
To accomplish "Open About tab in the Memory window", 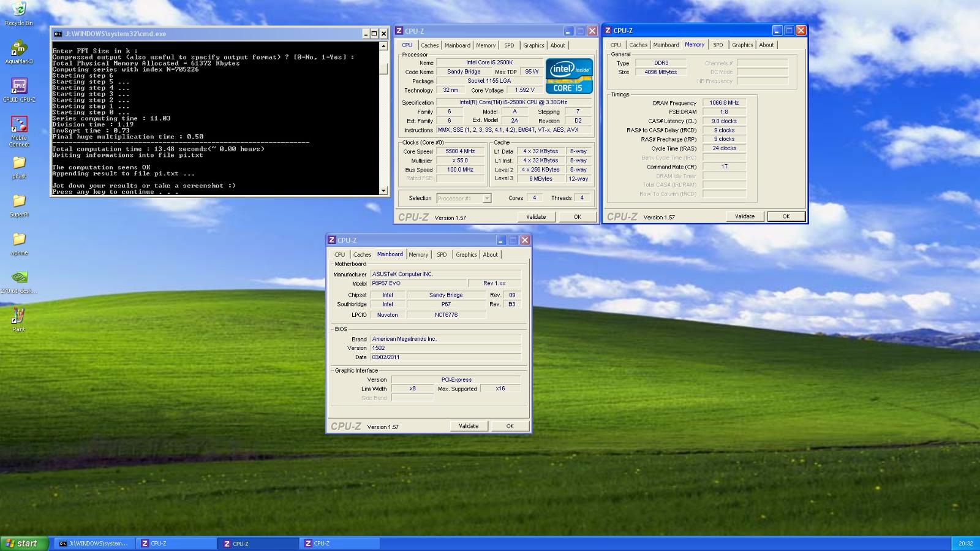I will (766, 45).
